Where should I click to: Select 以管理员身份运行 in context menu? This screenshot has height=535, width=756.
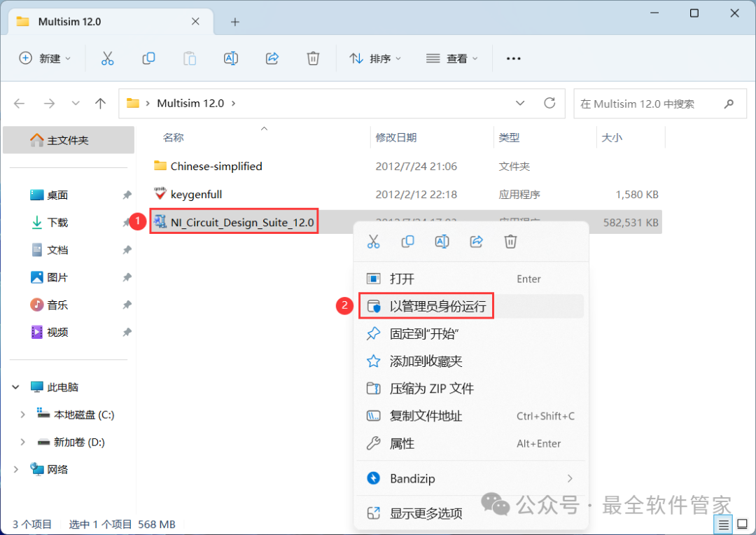click(437, 307)
